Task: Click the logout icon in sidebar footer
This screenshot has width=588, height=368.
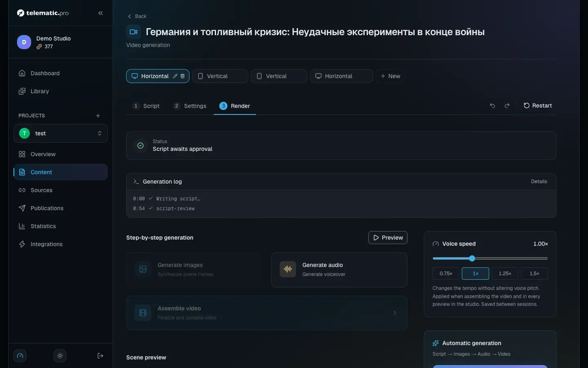Action: pos(100,356)
